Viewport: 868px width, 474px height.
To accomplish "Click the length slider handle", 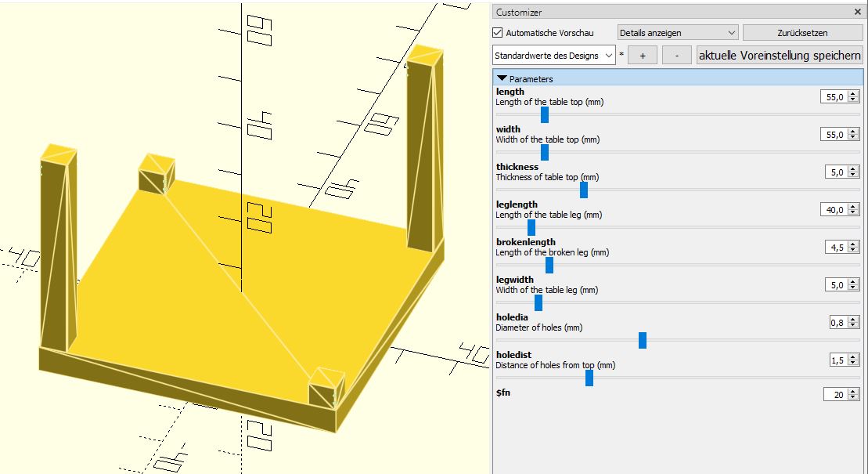I will [x=545, y=114].
